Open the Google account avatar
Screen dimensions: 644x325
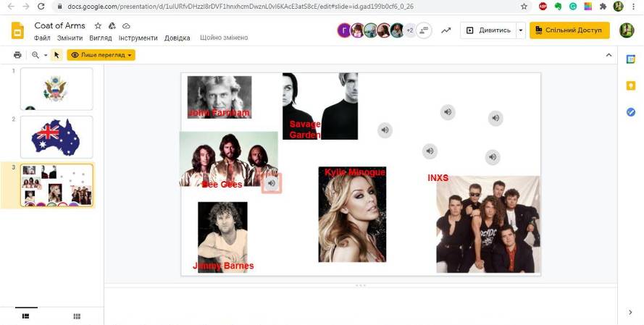tap(627, 30)
